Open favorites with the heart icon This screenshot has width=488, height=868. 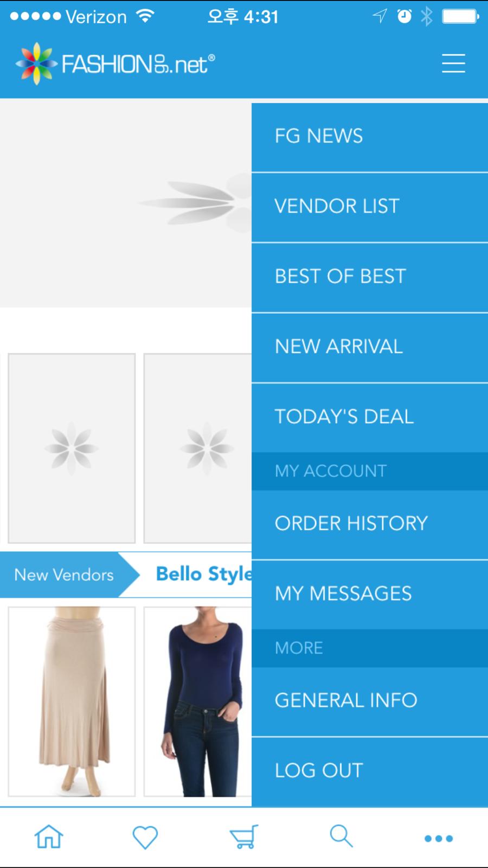pos(145,837)
